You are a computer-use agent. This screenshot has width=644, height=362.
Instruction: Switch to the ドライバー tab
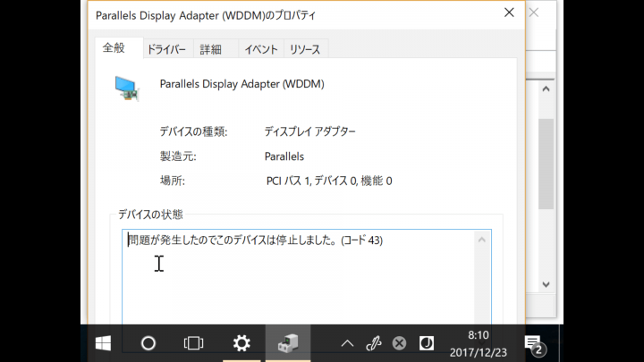(166, 50)
